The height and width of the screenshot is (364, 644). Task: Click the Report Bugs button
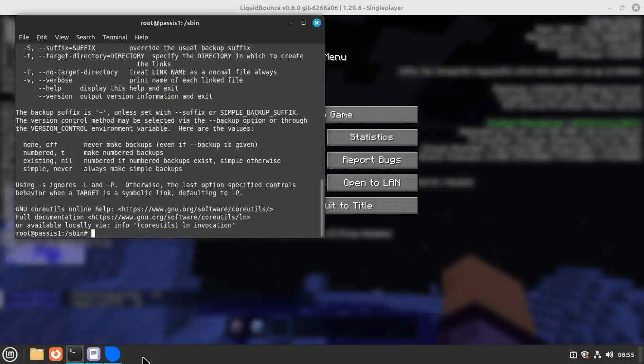click(372, 160)
